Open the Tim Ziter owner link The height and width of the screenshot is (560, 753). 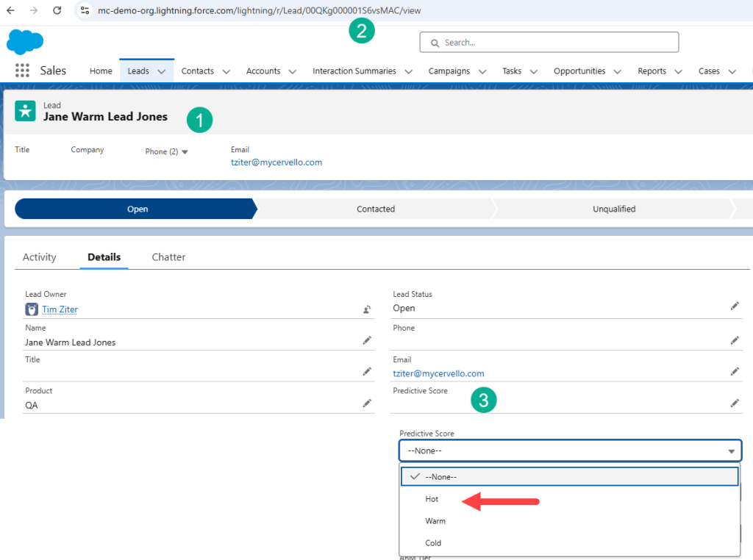[60, 309]
